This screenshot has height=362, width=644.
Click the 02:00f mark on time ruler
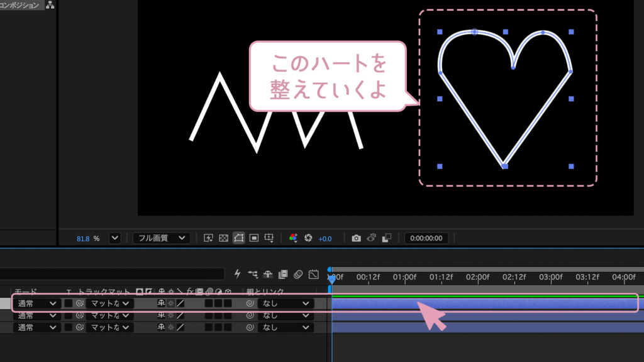pos(478,277)
